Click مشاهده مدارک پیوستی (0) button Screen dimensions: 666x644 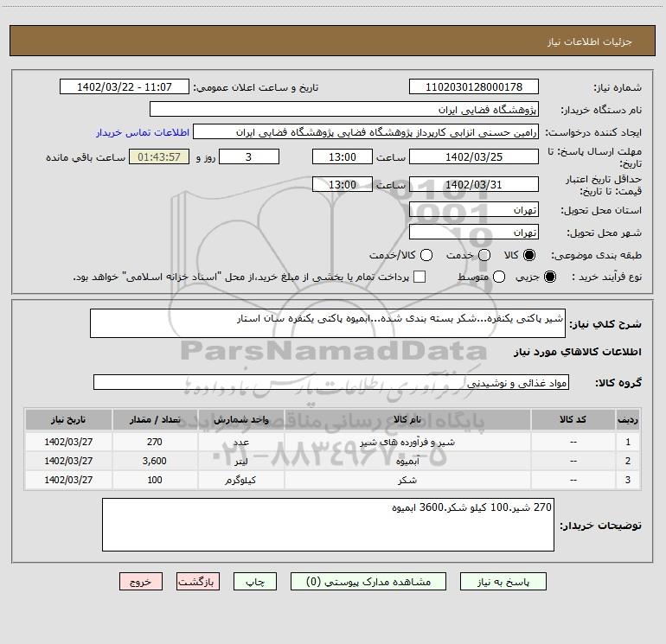[x=368, y=582]
